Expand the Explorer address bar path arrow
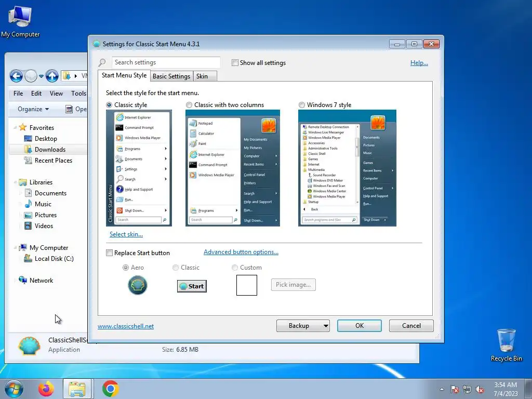 click(x=76, y=76)
